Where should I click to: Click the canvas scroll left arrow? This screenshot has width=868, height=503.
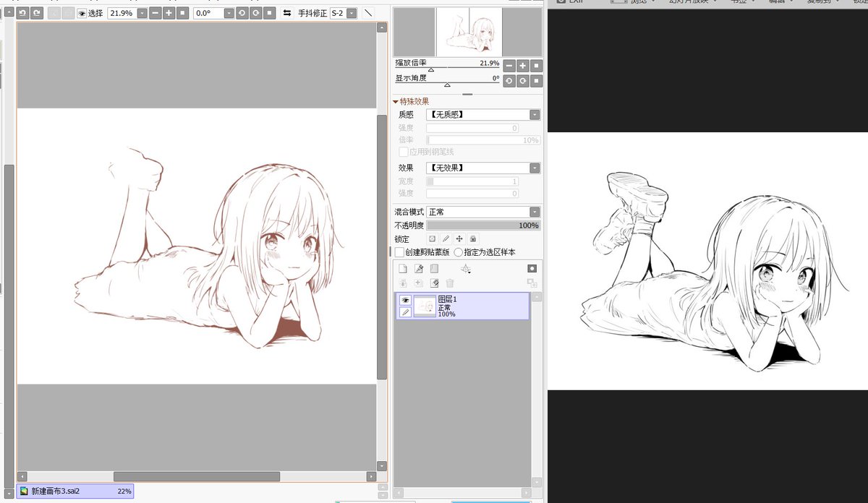(22, 476)
